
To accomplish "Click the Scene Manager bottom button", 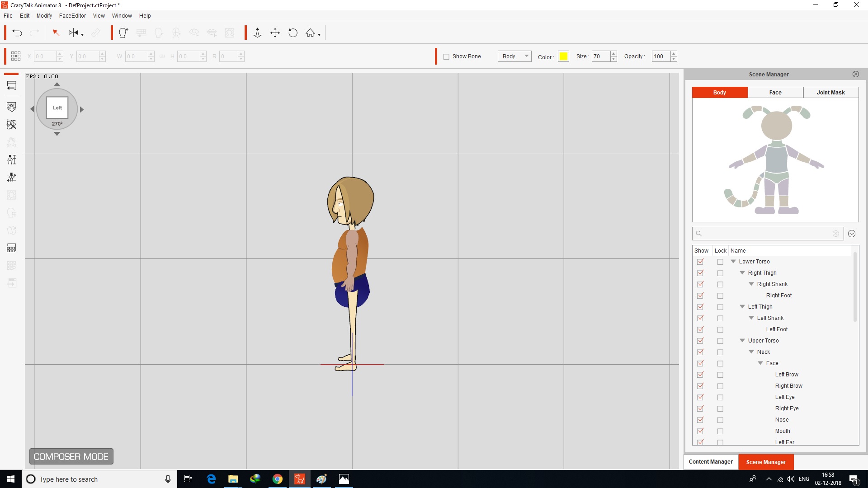I will 766,462.
